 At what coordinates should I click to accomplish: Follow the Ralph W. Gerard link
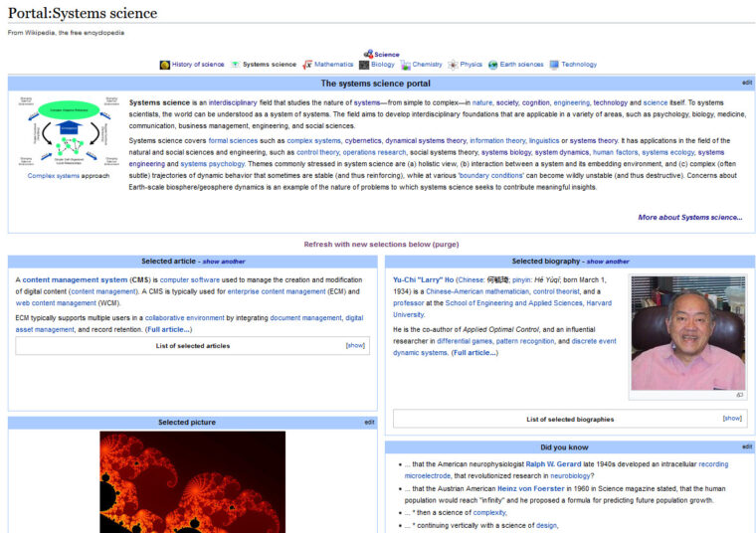pos(553,464)
